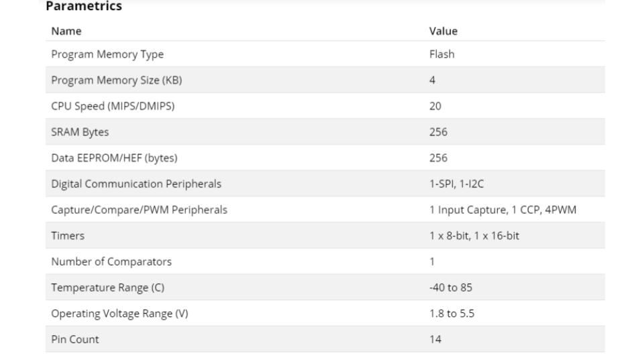Click the -40 to 85 temperature value

450,288
